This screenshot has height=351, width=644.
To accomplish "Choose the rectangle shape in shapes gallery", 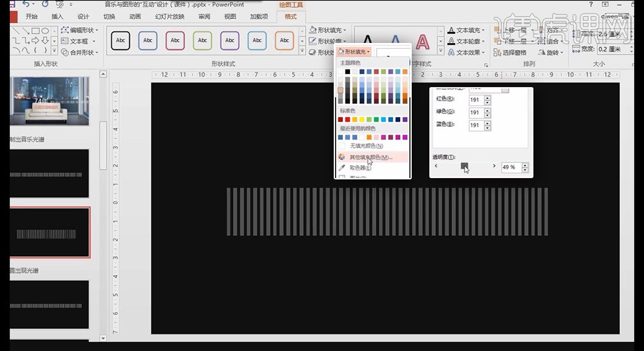I will tap(35, 31).
